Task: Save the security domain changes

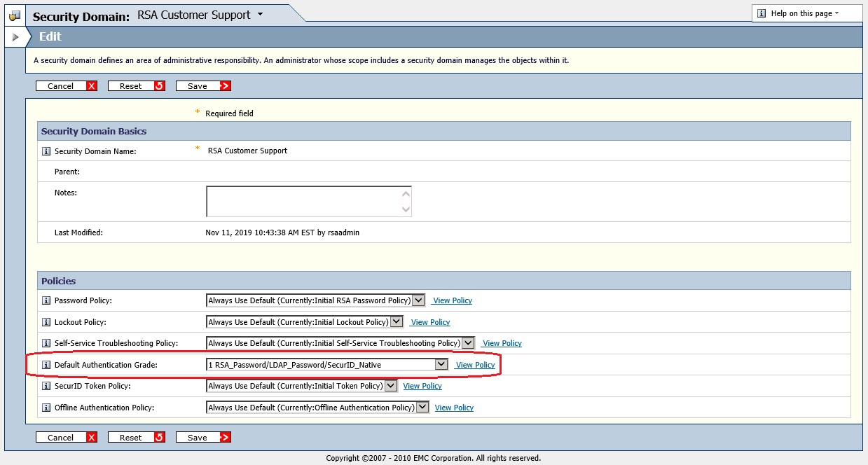Action: tap(203, 85)
